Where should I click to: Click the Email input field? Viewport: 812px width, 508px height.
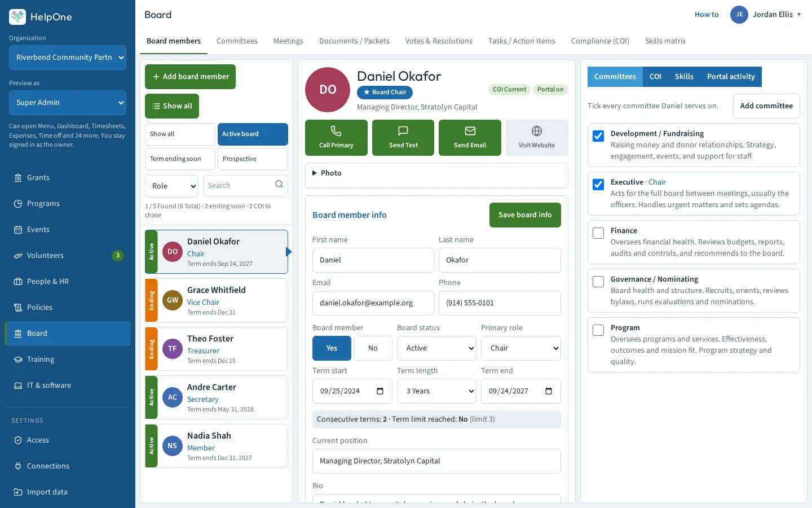point(373,303)
